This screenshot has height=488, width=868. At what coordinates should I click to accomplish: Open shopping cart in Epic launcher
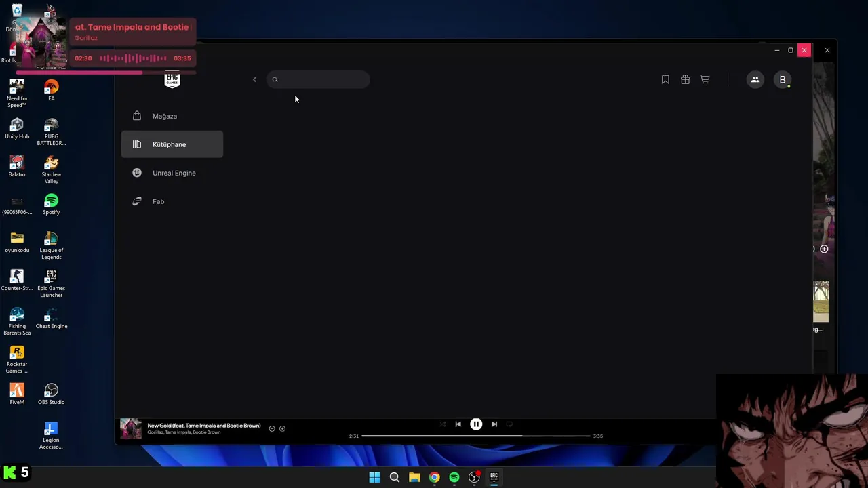[705, 79]
